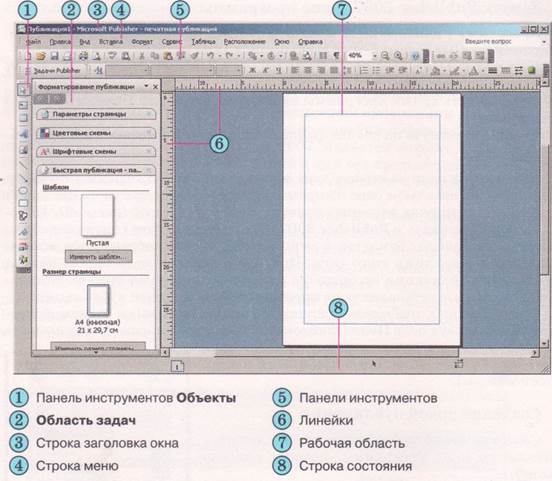Click the Пустая template thumbnail
The image size is (552, 481).
point(98,215)
